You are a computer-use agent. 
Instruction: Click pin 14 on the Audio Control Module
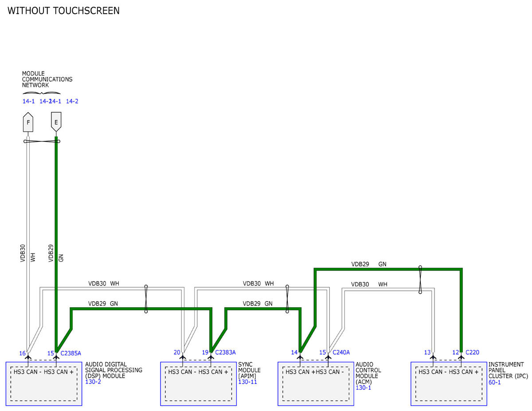(x=294, y=352)
